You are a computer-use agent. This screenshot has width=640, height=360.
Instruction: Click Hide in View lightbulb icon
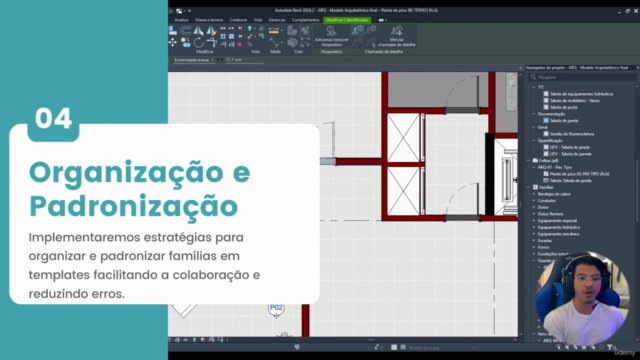pos(249,29)
